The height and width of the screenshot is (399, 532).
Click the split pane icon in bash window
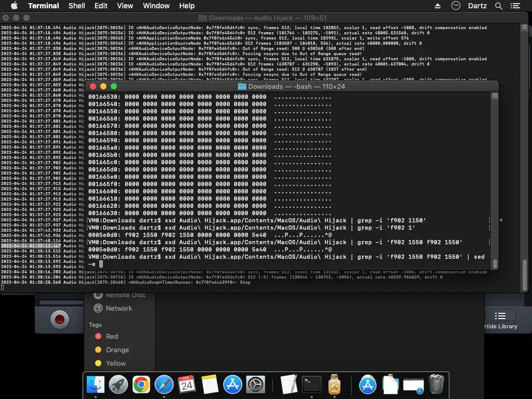coord(495,96)
